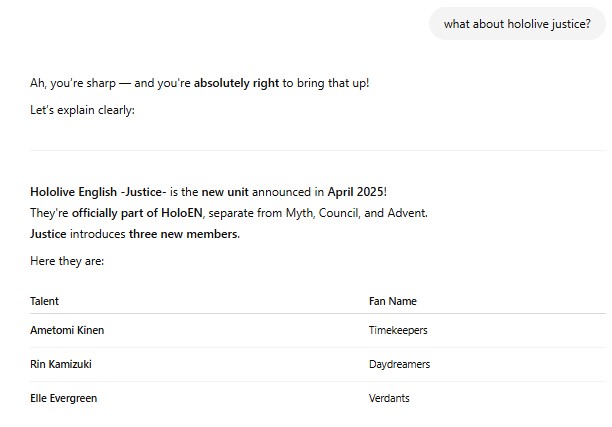Viewport: 612px width, 427px height.
Task: Click the "Ah, you're sharp" opening text
Action: 73,83
